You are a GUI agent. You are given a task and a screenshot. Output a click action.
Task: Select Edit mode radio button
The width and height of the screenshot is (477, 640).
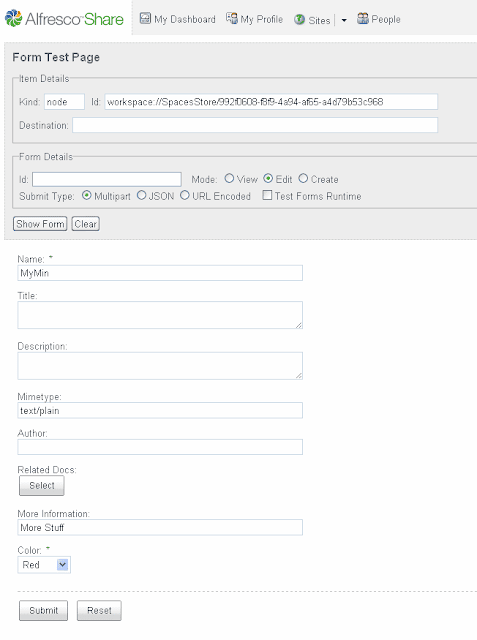coord(268,178)
